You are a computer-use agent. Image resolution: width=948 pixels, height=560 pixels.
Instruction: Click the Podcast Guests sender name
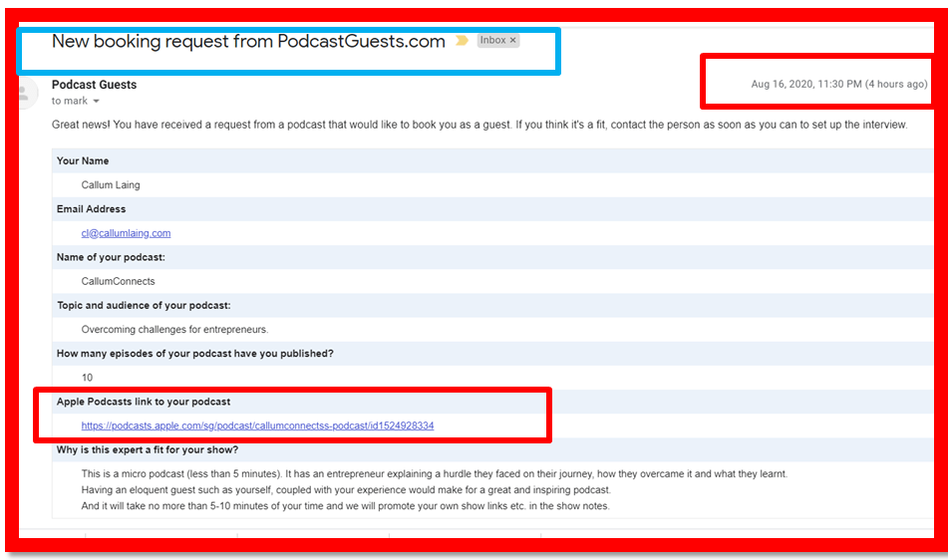pos(94,85)
